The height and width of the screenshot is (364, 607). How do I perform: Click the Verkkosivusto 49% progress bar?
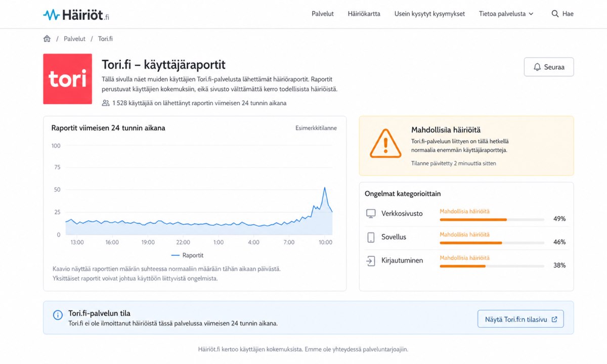(x=492, y=219)
